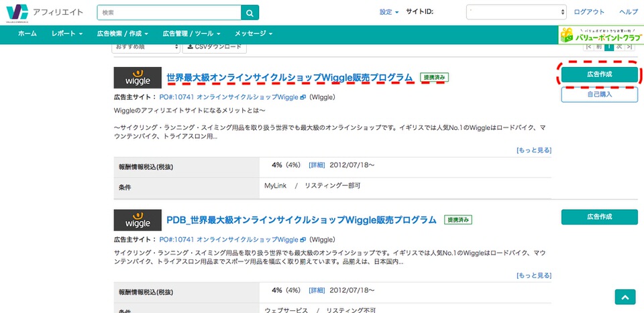Click the external link icon in first program
Viewport: 644px width, 313px height.
(x=303, y=98)
